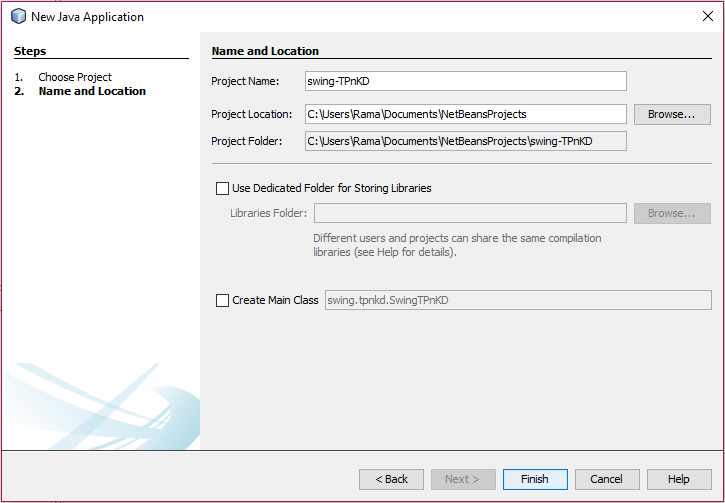Cancel the new project wizard

(x=607, y=479)
